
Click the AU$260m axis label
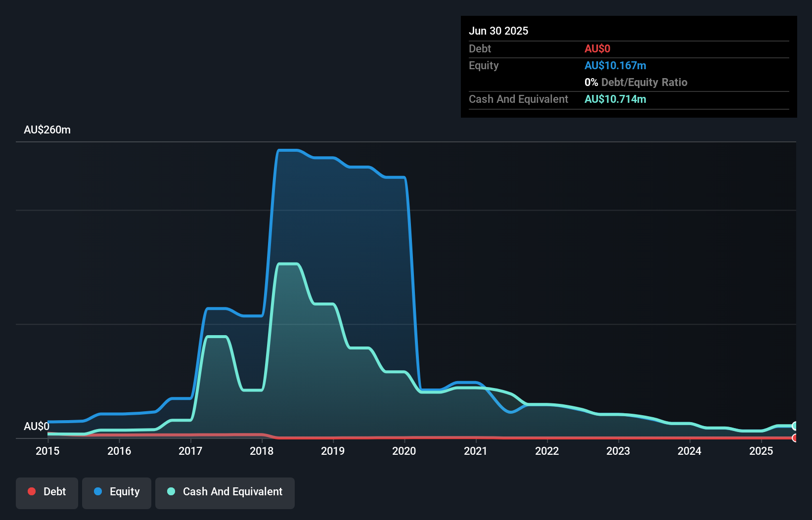[x=47, y=130]
